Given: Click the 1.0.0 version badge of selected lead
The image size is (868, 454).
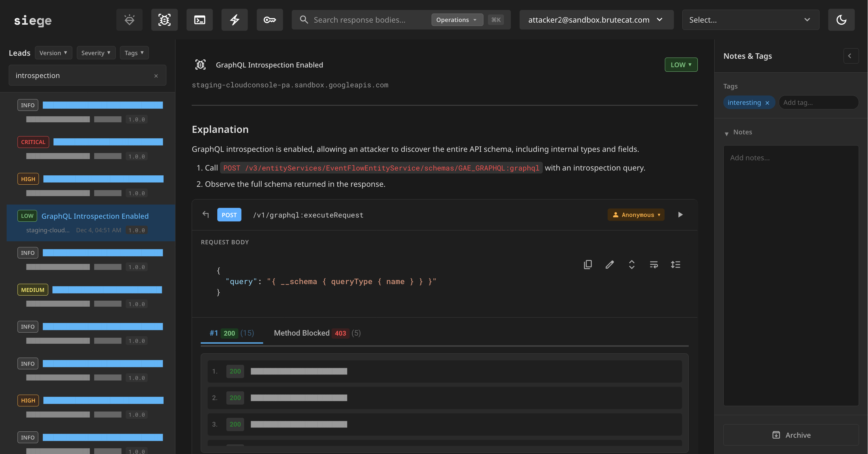Looking at the screenshot, I should tap(137, 230).
